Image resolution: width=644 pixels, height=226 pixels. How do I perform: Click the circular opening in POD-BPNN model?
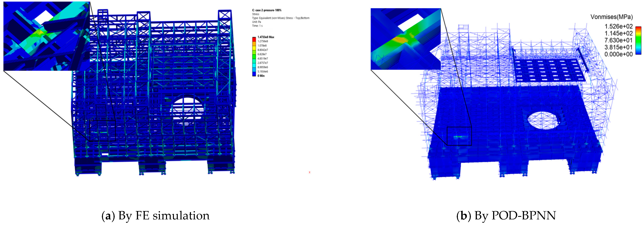click(x=543, y=121)
